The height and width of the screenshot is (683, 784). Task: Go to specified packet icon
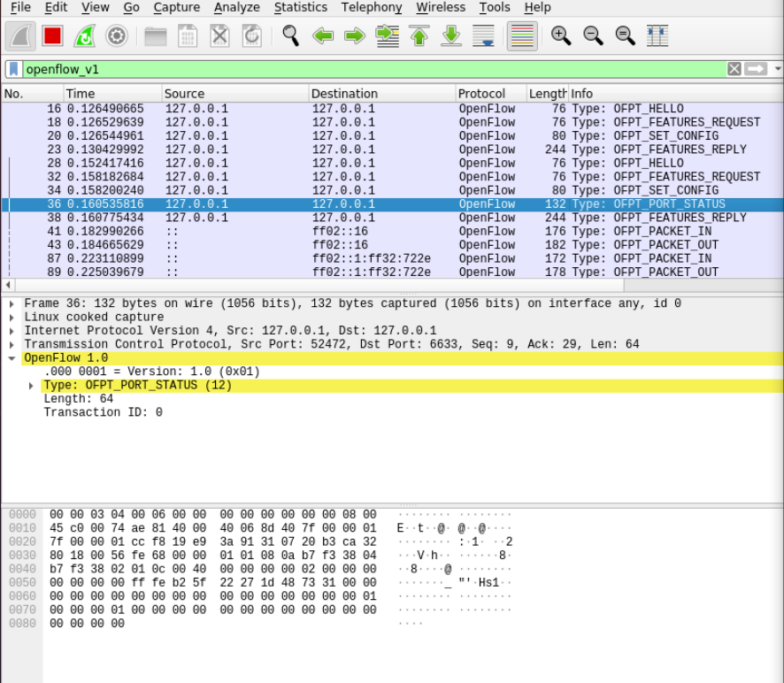tap(387, 36)
